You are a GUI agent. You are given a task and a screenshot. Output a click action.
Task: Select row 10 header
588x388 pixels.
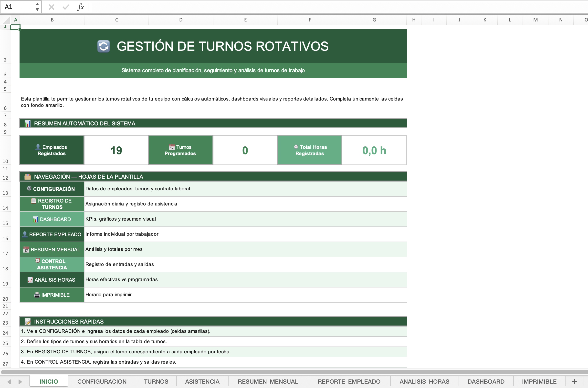5,150
